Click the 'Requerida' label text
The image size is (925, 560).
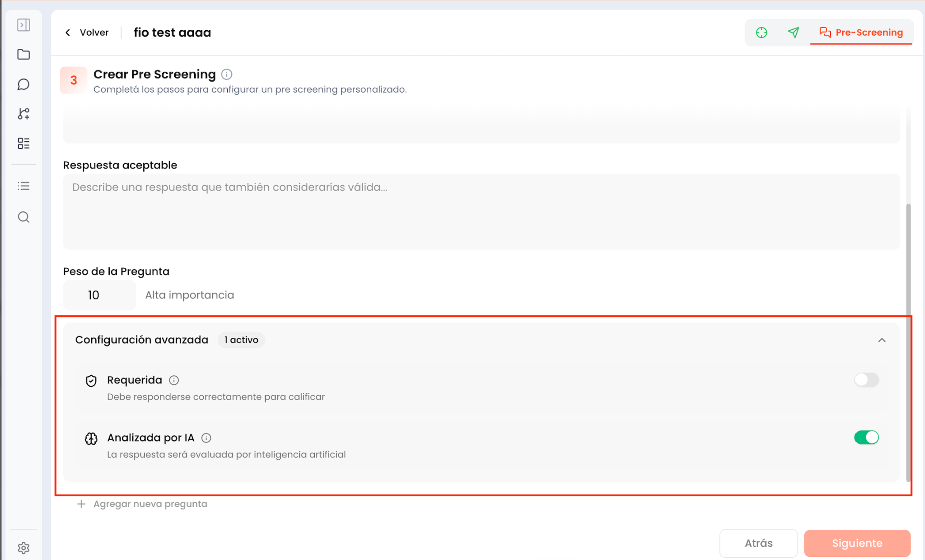point(135,380)
